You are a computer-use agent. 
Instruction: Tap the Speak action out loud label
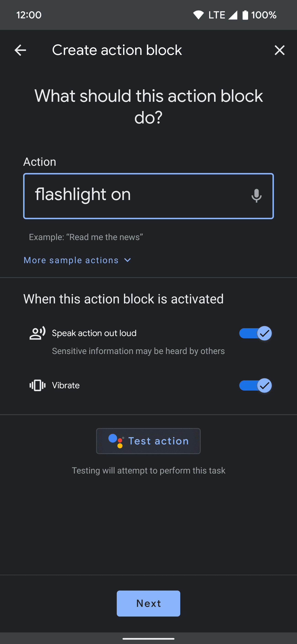coord(94,333)
